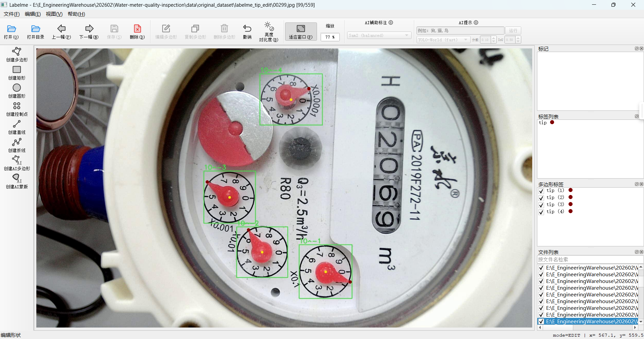Click the color dot beside tip (4)
644x339 pixels.
pyautogui.click(x=571, y=211)
